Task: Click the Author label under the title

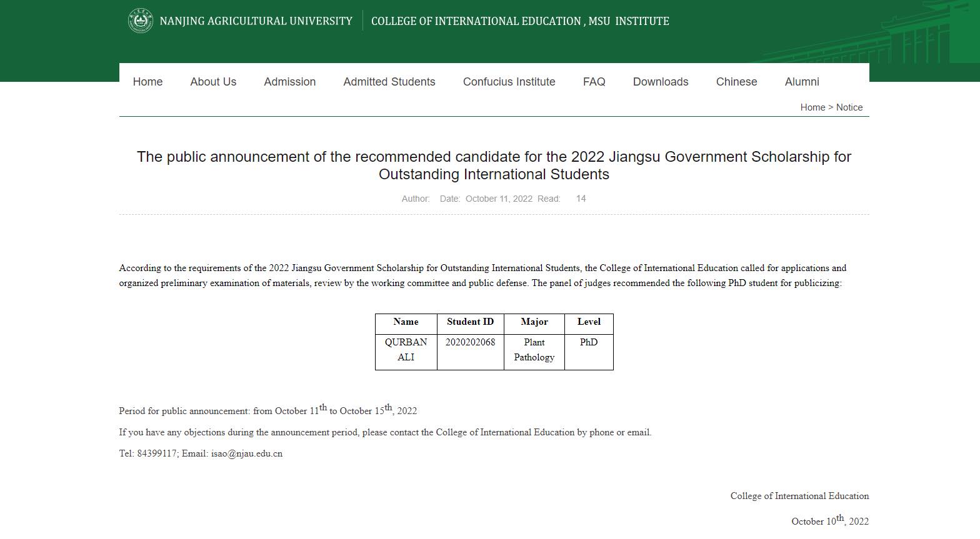Action: [416, 199]
